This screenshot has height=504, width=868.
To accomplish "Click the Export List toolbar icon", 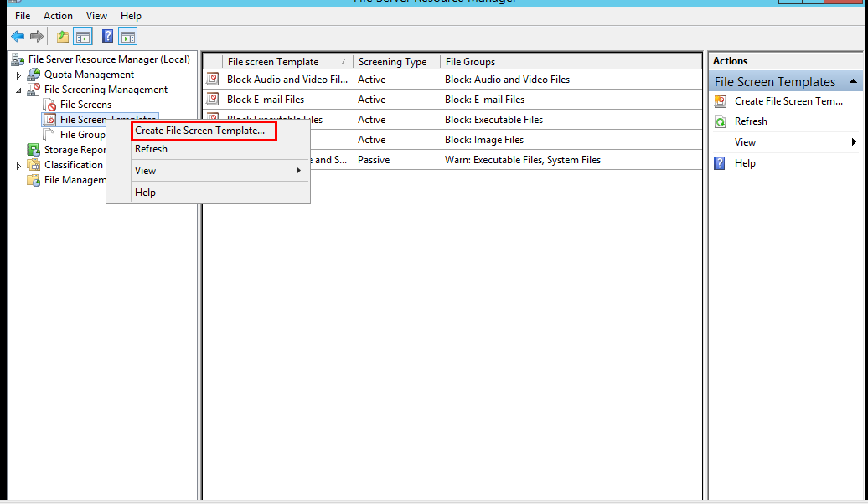I will point(61,36).
